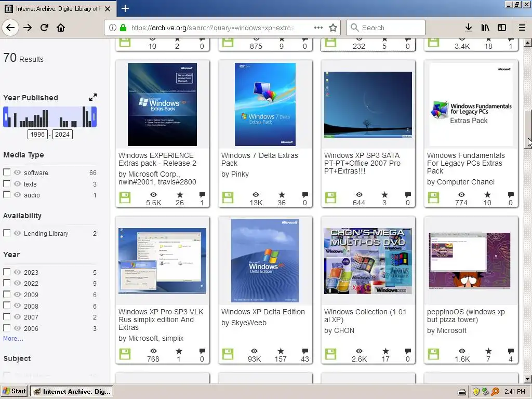
Task: Check the audio media type checkbox
Action: point(7,194)
